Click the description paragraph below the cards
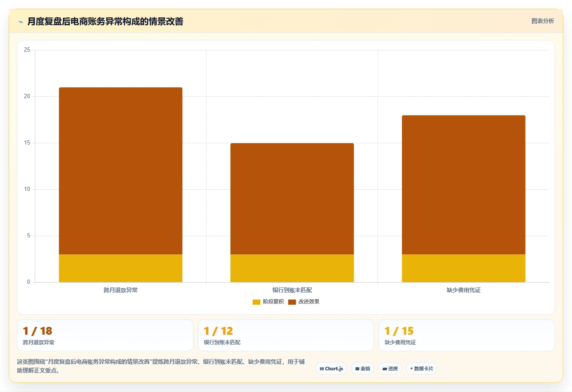Viewport: 572px width, 392px height. (161, 366)
